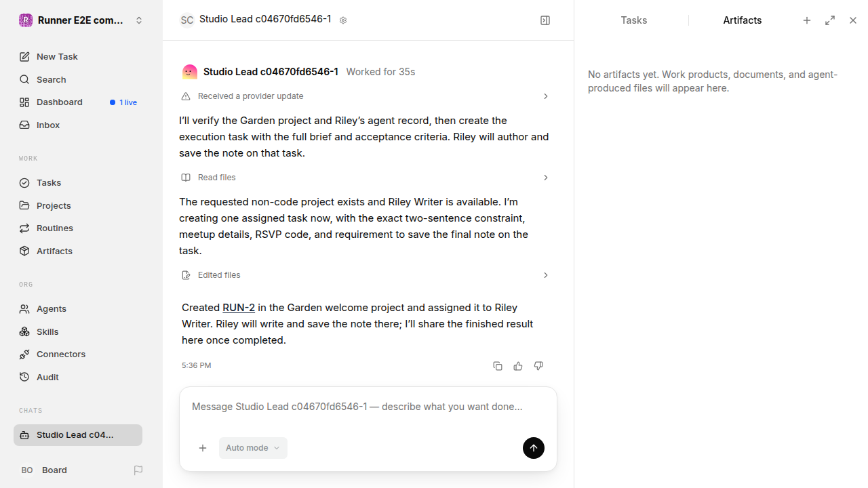
Task: Open the Agents page
Action: click(x=78, y=309)
